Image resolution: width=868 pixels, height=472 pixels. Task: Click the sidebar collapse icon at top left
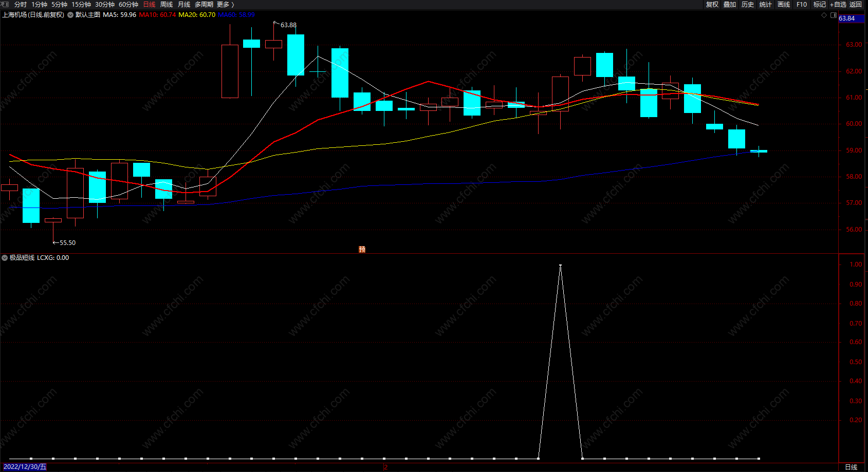point(5,4)
